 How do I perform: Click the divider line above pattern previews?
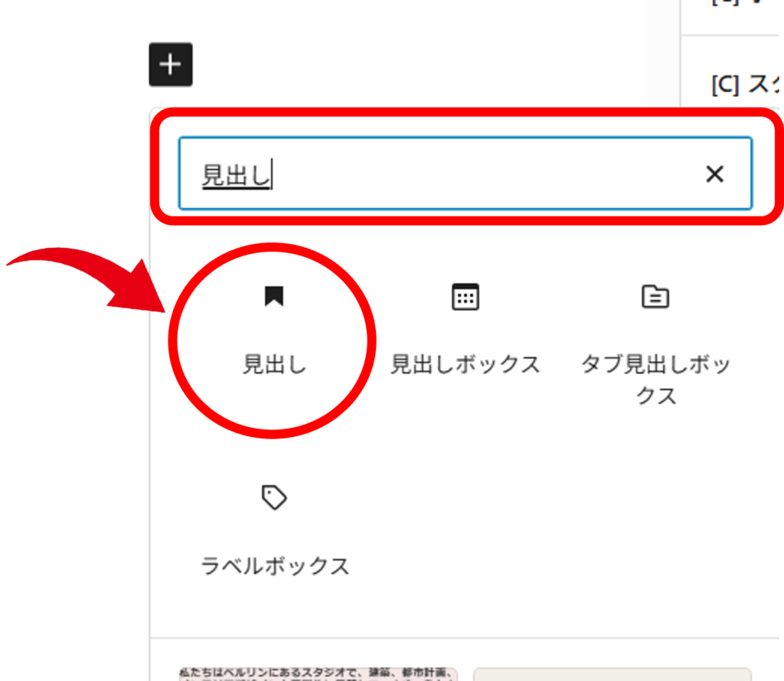[459, 637]
